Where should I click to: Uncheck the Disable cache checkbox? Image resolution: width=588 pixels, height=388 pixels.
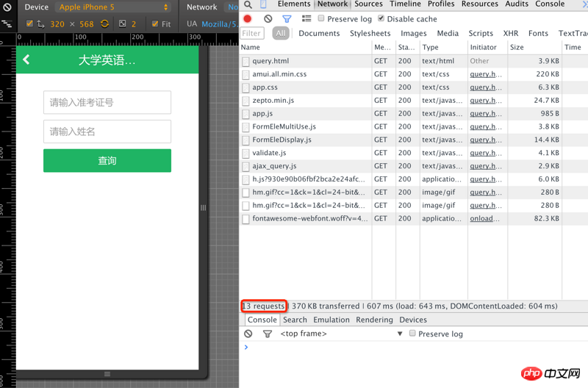[381, 19]
